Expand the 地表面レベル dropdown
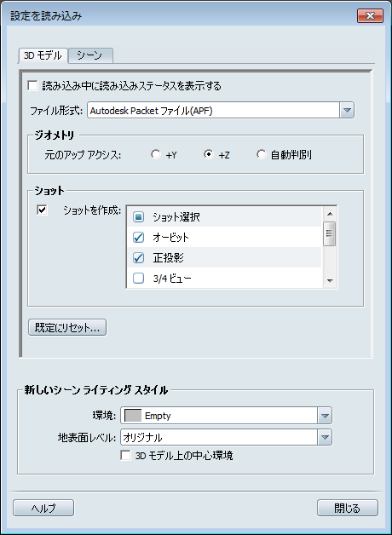The height and width of the screenshot is (535, 392). coord(325,437)
